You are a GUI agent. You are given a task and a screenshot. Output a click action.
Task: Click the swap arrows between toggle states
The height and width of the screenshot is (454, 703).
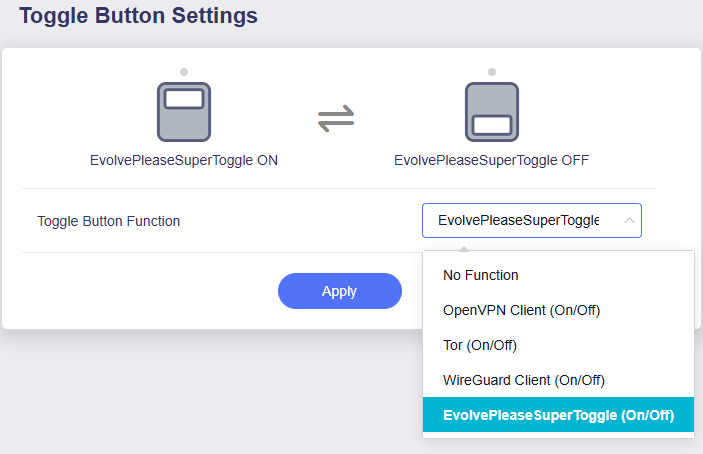pos(336,118)
